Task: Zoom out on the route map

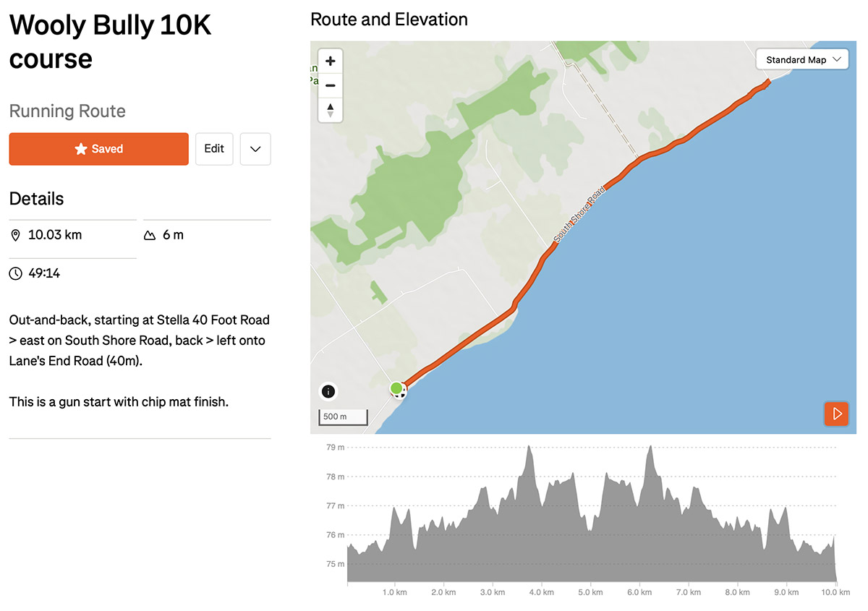Action: tap(331, 85)
